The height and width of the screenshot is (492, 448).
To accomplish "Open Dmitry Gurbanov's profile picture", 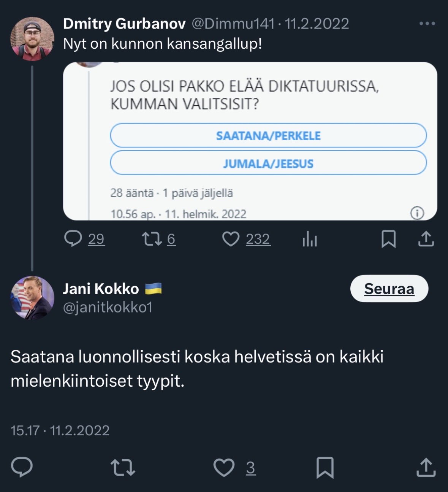I will pyautogui.click(x=32, y=39).
